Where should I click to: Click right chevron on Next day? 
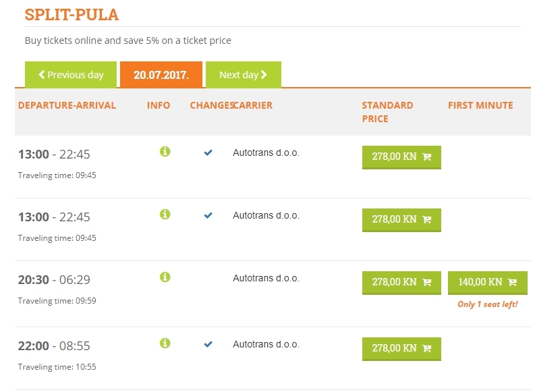click(264, 74)
